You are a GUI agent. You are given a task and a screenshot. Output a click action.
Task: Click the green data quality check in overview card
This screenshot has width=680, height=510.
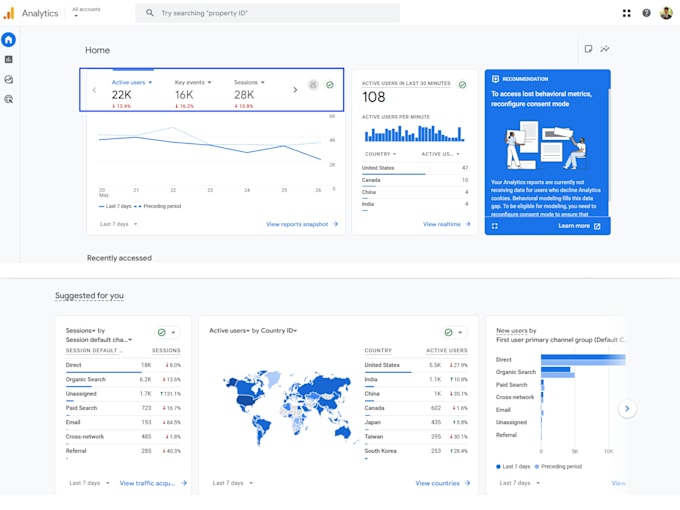pos(330,85)
